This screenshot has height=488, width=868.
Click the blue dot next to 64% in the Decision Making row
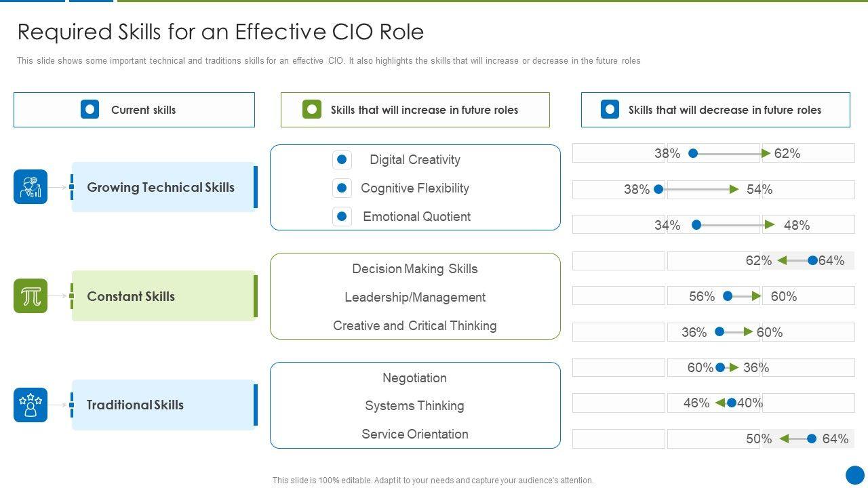click(x=812, y=260)
